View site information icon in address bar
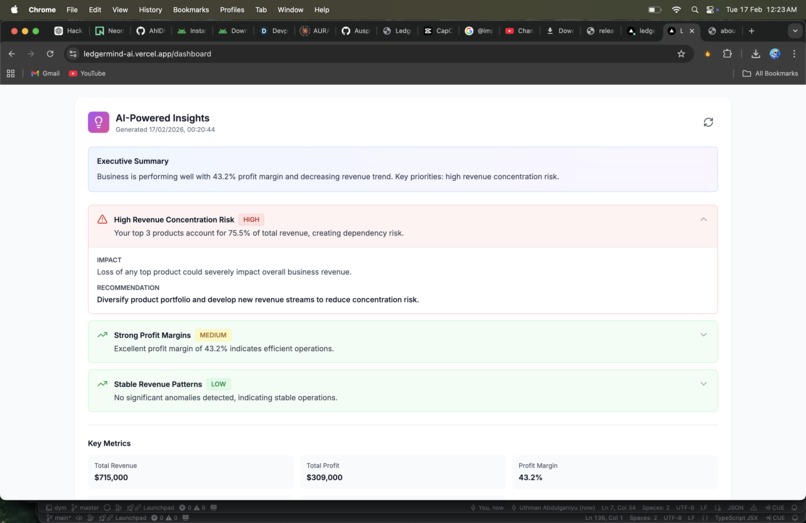 (x=73, y=53)
